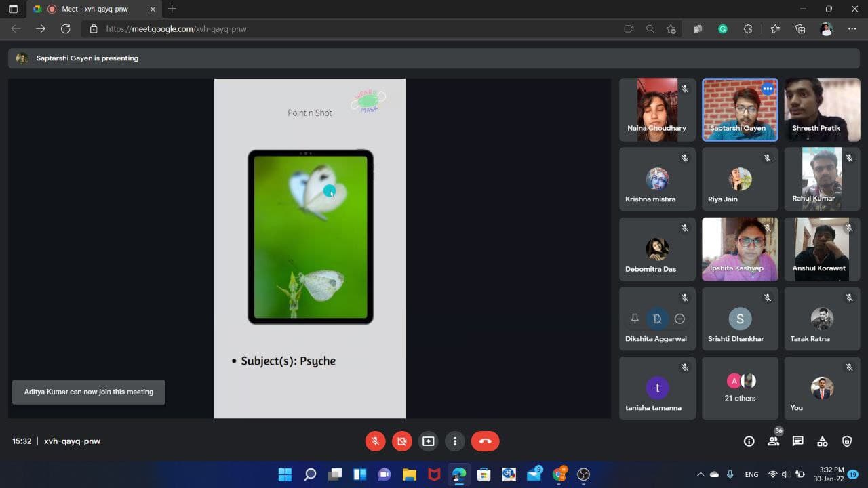Open Task View on the taskbar
Screen dimensions: 868x488
coord(335,474)
